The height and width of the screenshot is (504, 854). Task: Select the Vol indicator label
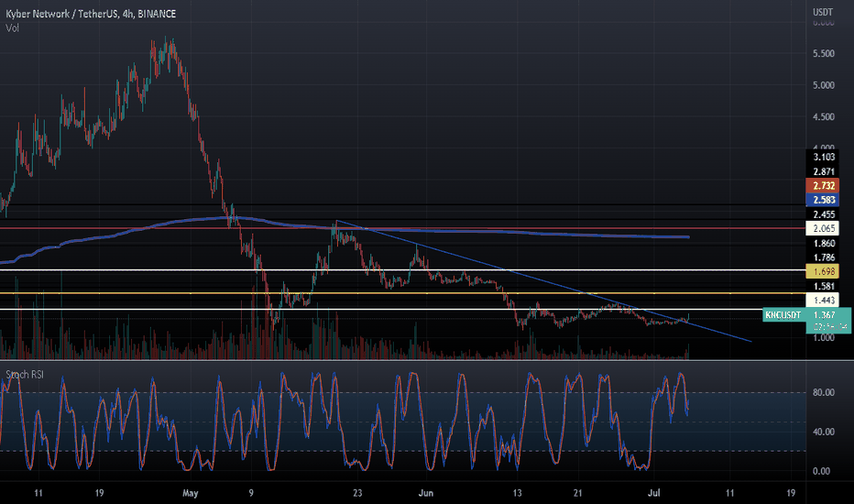pos(12,27)
